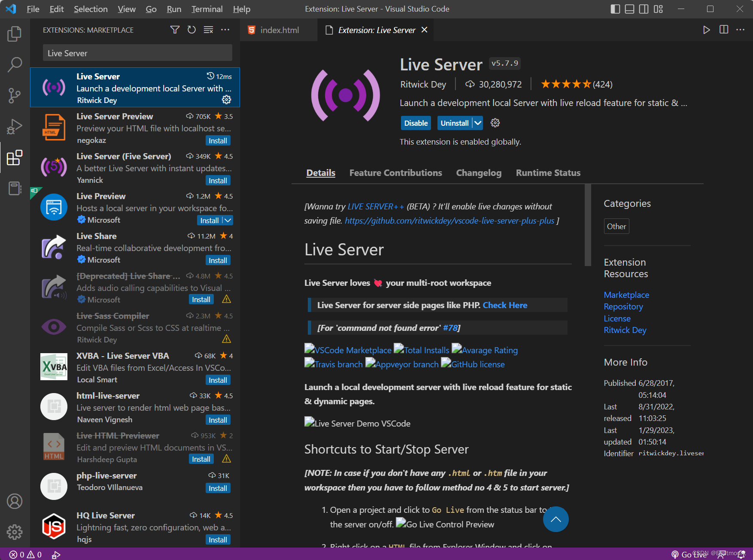Open Live Preview Install dropdown arrow

pyautogui.click(x=228, y=220)
